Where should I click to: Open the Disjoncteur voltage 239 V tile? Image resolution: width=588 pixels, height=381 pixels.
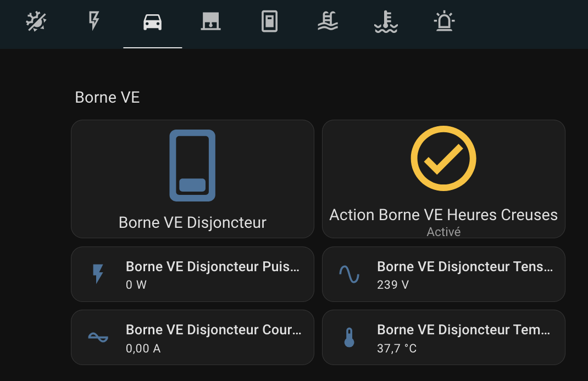(464, 274)
